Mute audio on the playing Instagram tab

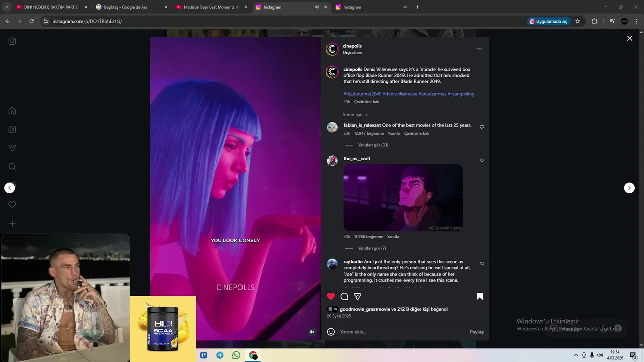click(317, 7)
